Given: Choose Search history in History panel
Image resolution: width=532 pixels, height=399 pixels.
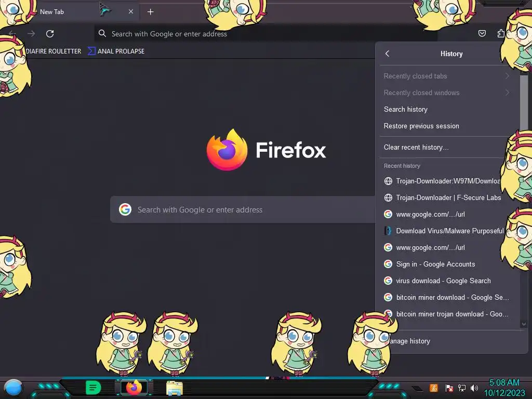Looking at the screenshot, I should (x=446, y=109).
